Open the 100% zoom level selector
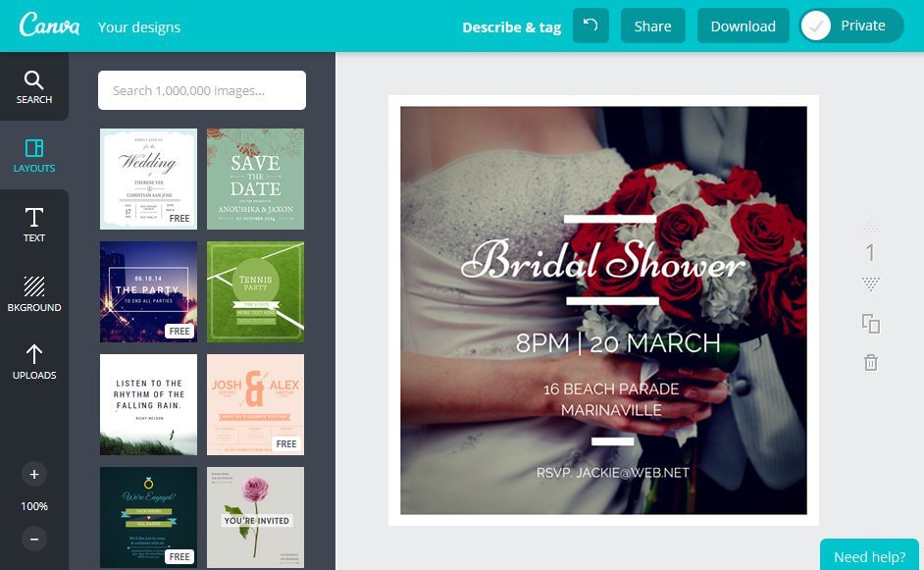This screenshot has height=570, width=924. [x=33, y=506]
